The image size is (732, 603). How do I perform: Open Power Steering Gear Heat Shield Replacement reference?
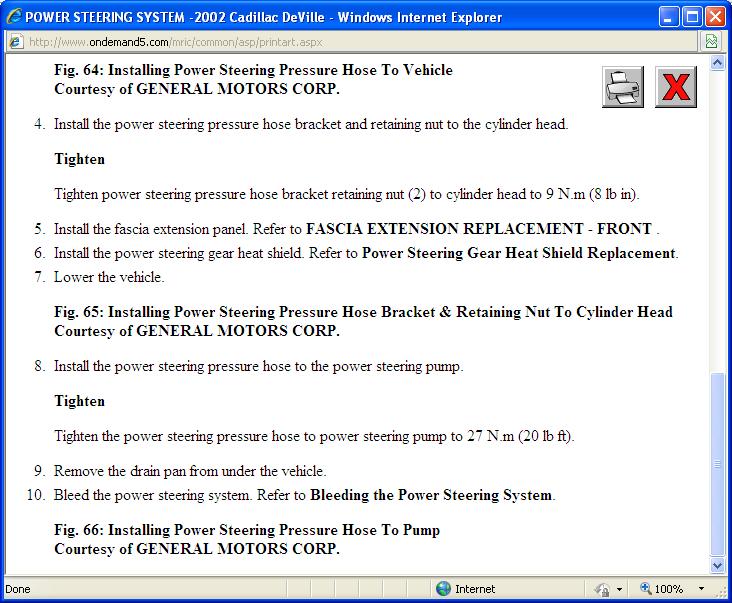click(519, 253)
